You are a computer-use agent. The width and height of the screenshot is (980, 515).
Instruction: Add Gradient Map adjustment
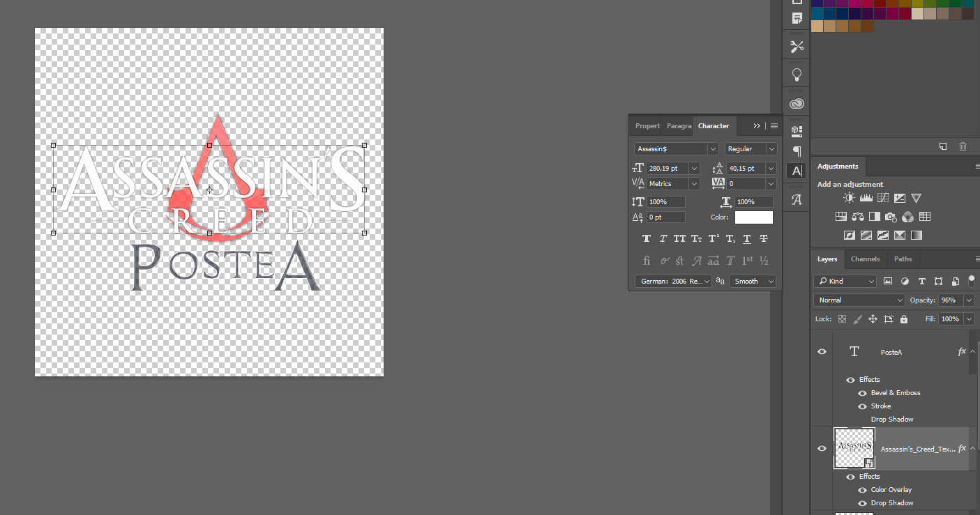(917, 236)
